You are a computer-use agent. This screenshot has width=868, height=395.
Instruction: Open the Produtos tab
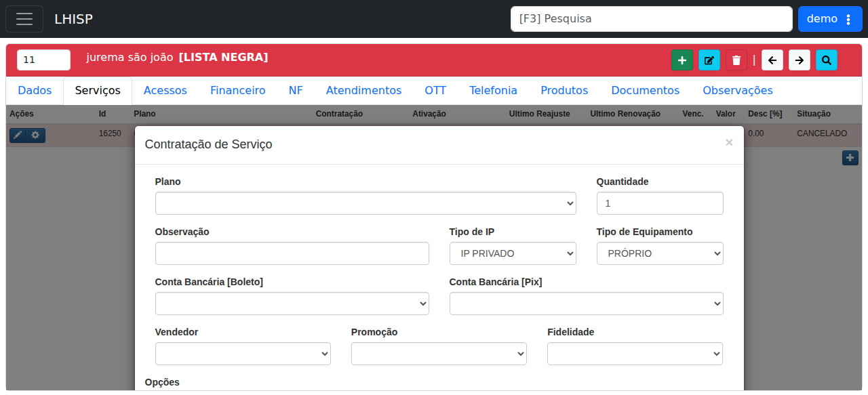point(564,91)
